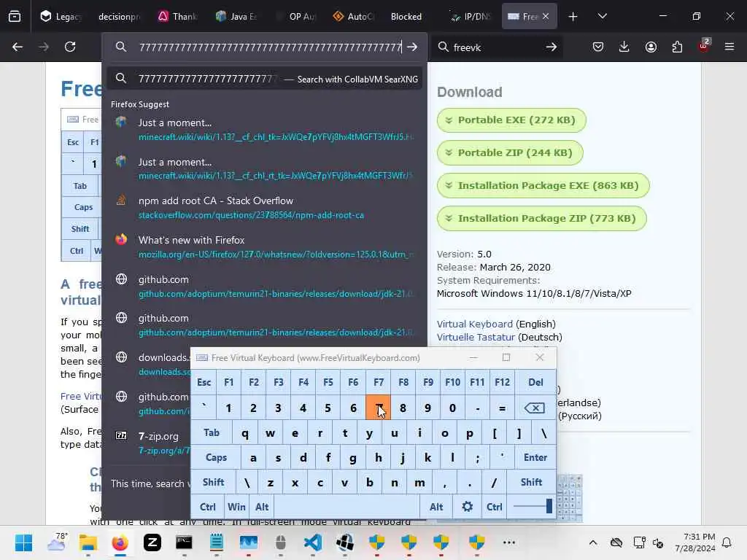Open Visual Studio Code from taskbar

coord(312,542)
